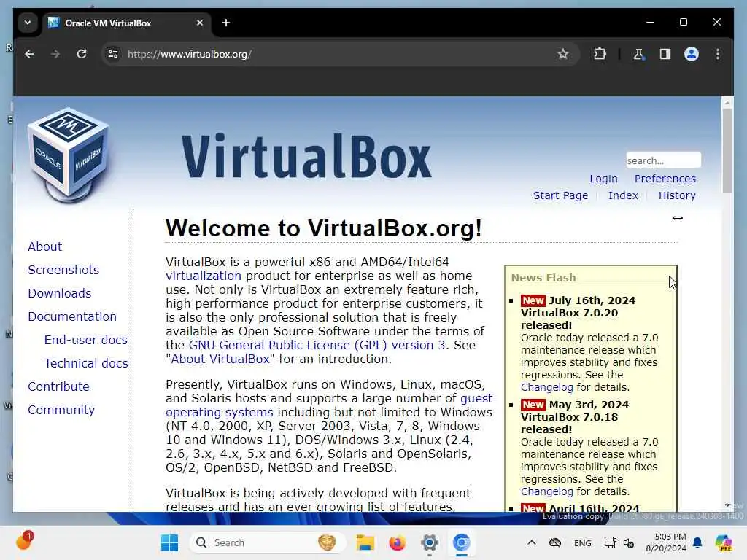This screenshot has width=747, height=560.
Task: Click the page scrollbar thumb
Action: pyautogui.click(x=727, y=150)
